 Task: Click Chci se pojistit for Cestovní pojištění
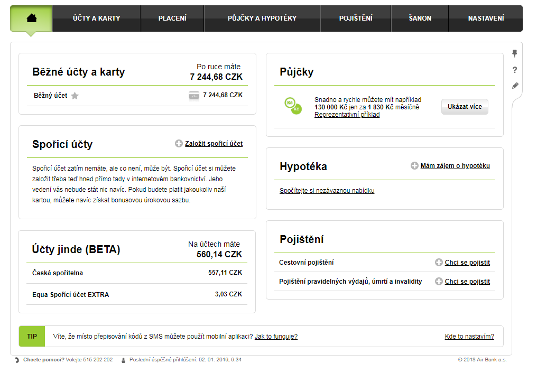(467, 263)
